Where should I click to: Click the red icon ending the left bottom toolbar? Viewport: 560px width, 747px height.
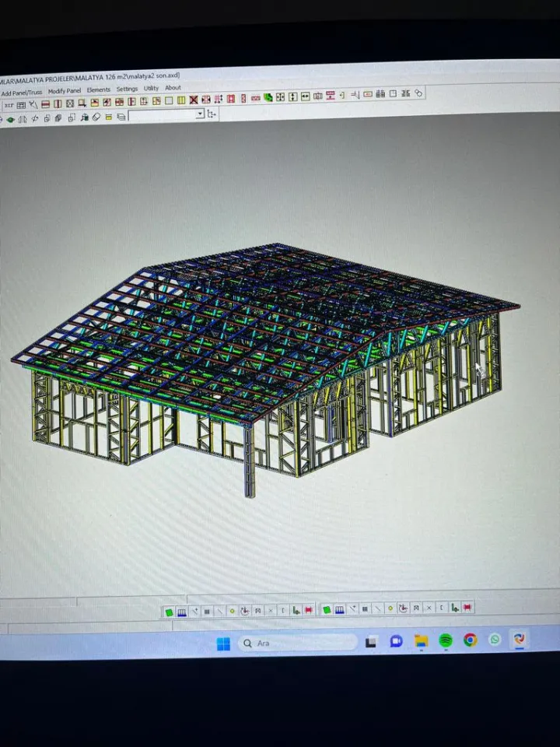point(309,610)
